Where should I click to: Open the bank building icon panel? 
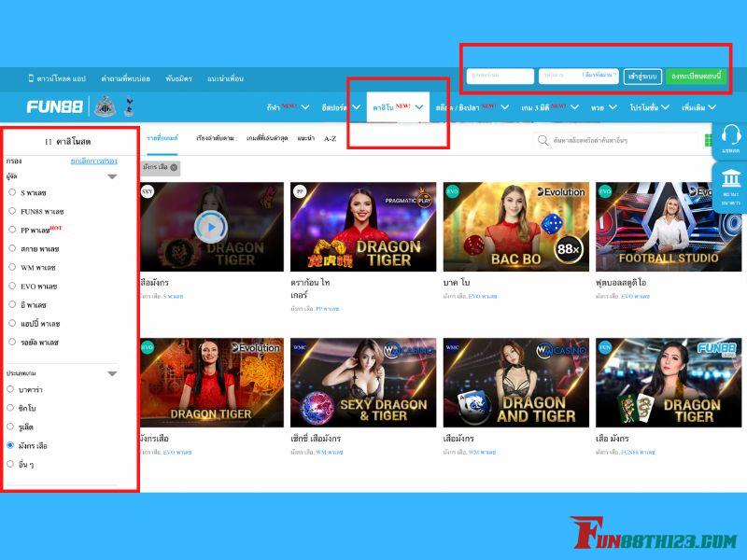tap(731, 177)
